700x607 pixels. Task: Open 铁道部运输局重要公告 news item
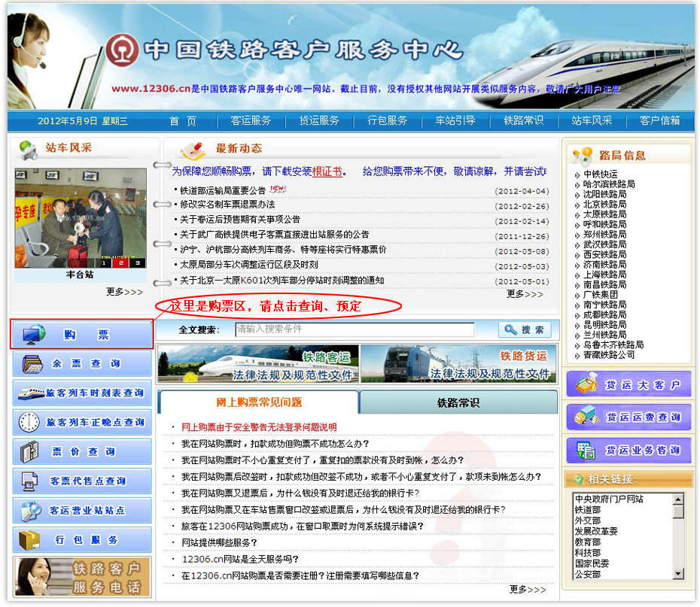(x=223, y=190)
